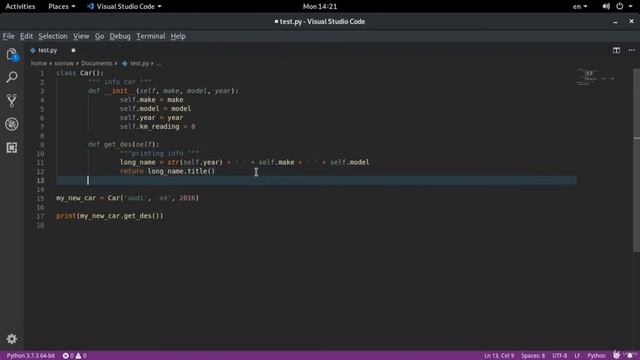The width and height of the screenshot is (640, 360).
Task: Split the editor to the right
Action: (616, 50)
